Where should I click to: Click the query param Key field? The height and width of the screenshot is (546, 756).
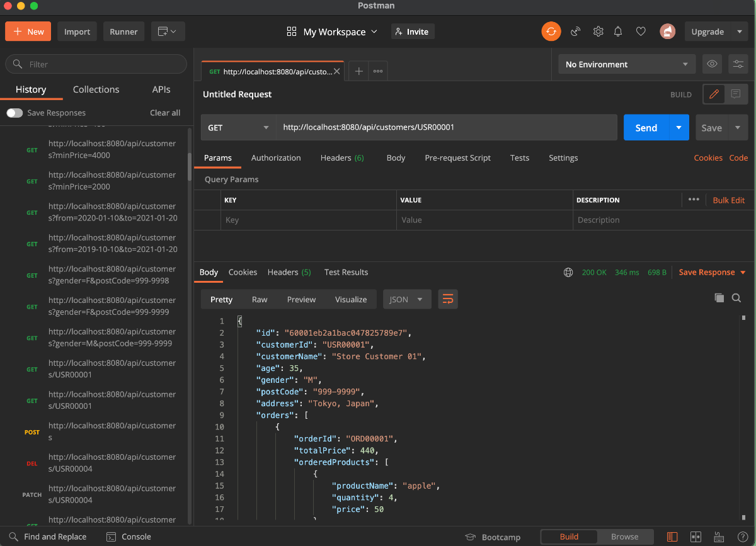pos(308,220)
